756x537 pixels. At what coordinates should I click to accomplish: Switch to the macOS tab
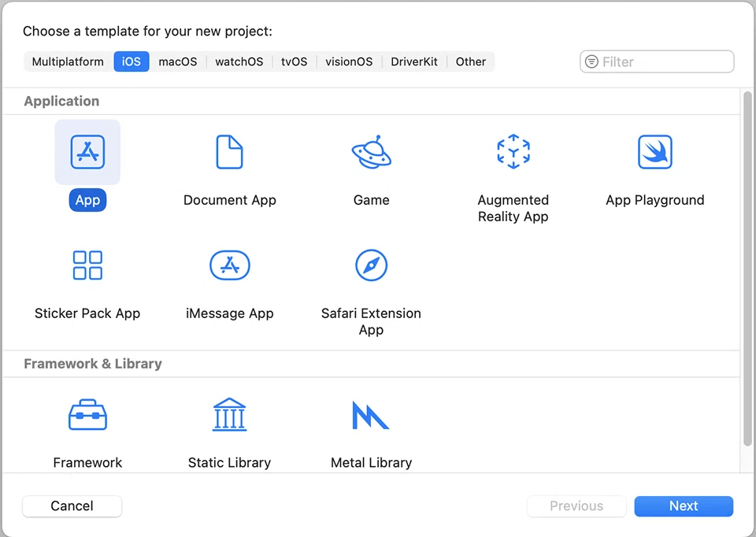[178, 61]
